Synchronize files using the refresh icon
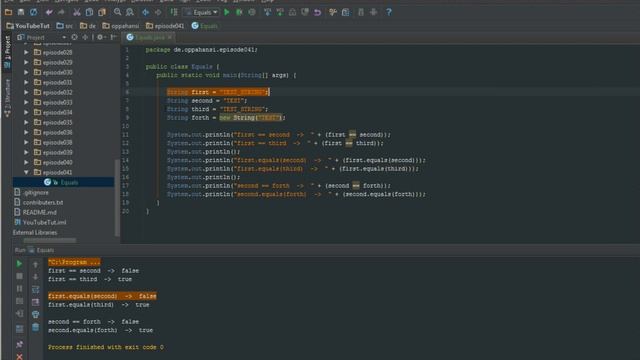Viewport: 640px width, 360px height. click(33, 12)
